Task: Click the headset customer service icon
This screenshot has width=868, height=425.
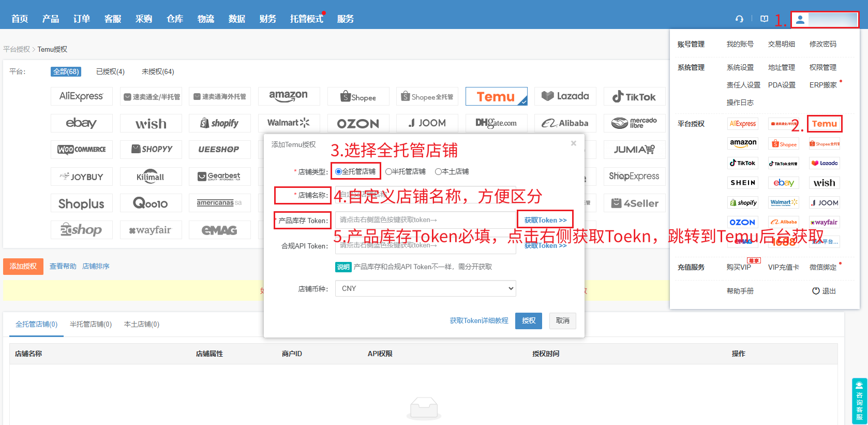Action: (739, 19)
